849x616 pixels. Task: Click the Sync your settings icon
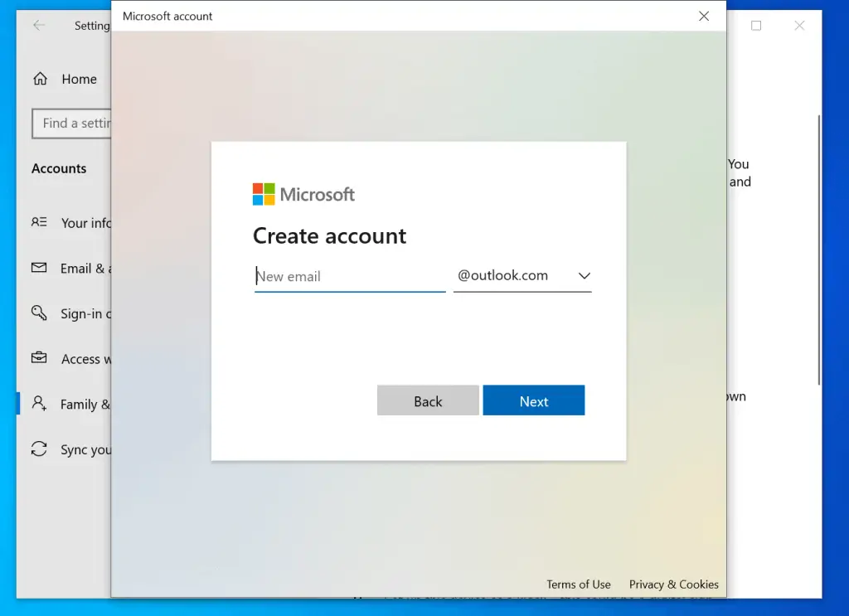[39, 449]
